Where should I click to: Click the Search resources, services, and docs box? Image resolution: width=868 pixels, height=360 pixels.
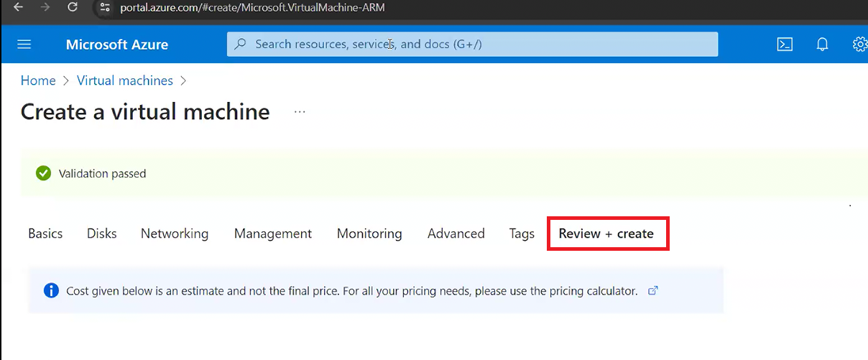tap(472, 44)
